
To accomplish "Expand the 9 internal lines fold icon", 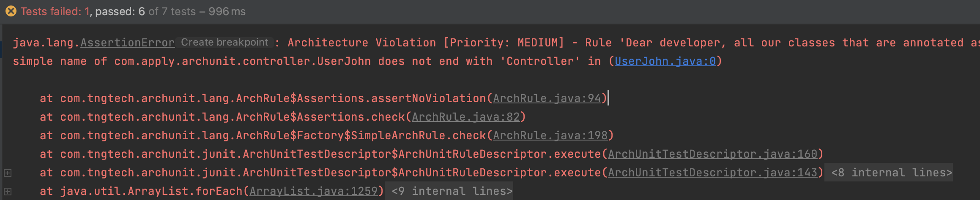I will click(7, 192).
